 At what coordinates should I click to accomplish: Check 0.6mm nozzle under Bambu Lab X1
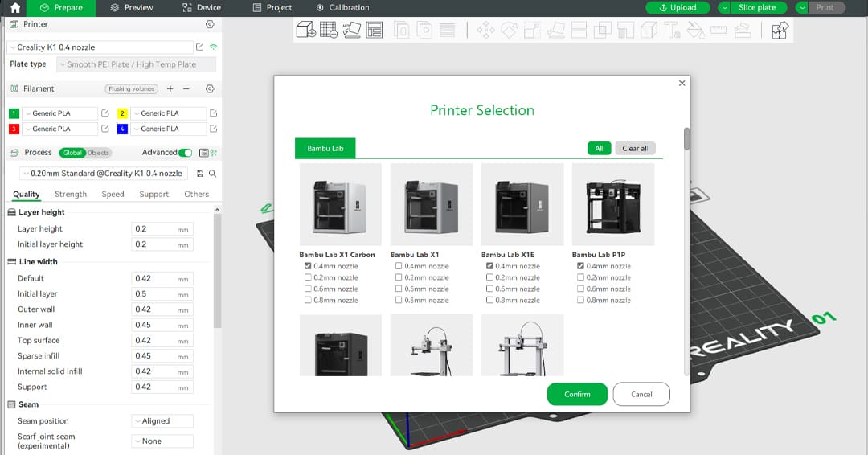(399, 289)
